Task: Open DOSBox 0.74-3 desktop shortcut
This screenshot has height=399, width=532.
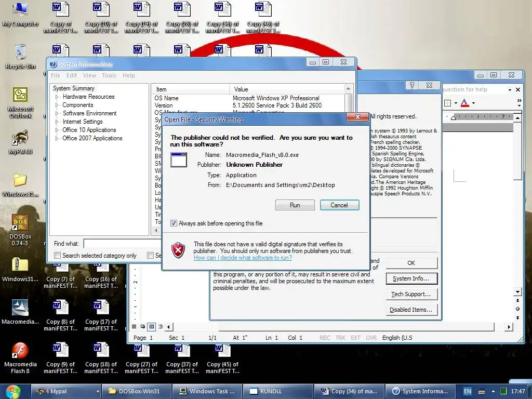Action: 20,230
